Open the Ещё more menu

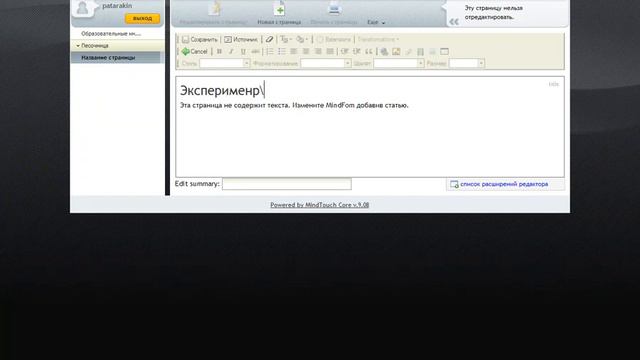pyautogui.click(x=376, y=22)
